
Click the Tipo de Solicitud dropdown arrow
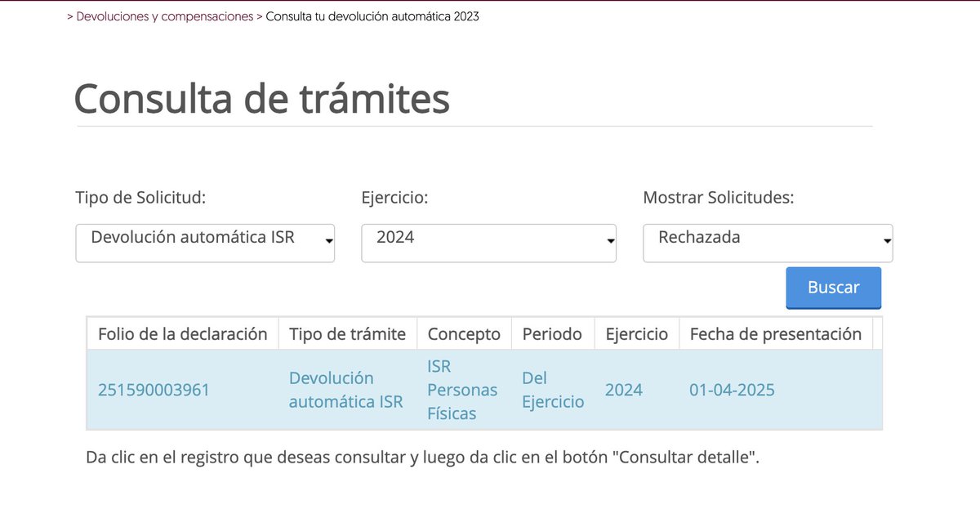tap(329, 242)
